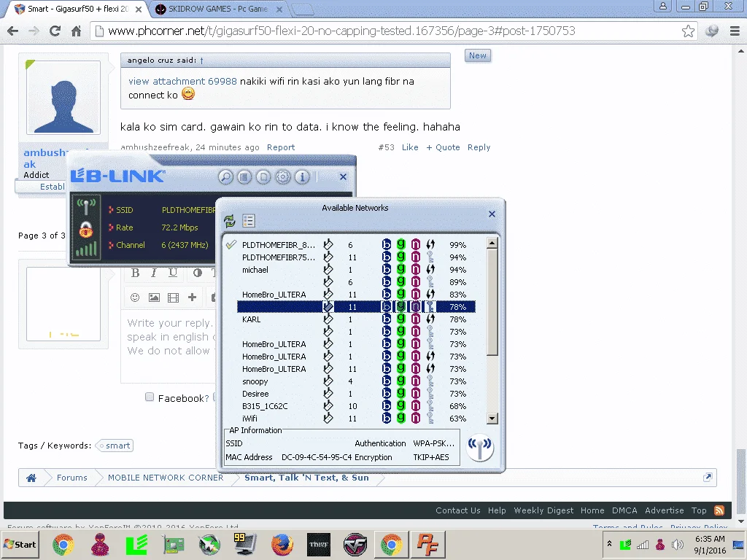
Task: Click the network list view icon
Action: 249,220
